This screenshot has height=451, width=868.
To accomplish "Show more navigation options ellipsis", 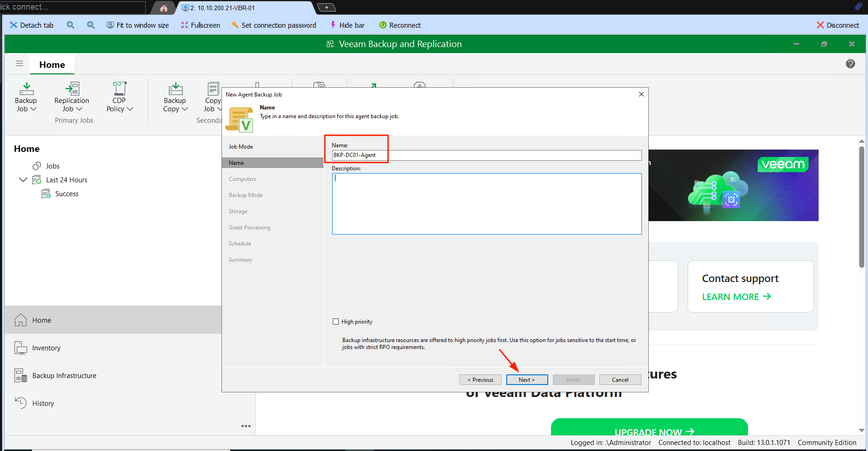I will coord(246,426).
